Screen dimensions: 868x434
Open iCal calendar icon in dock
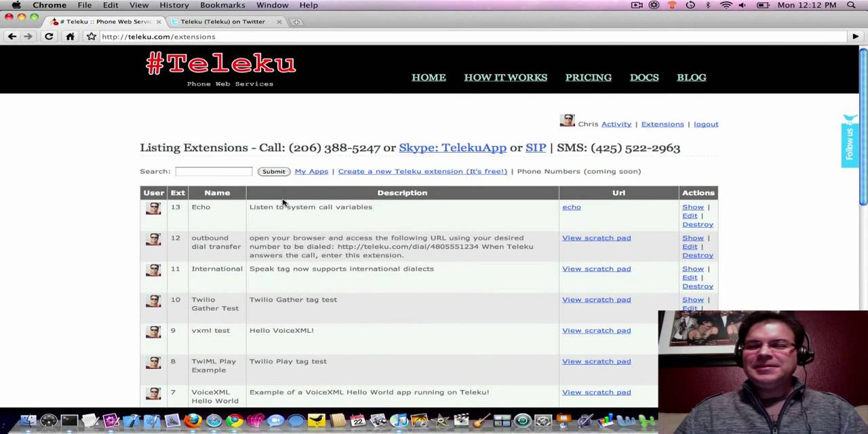(357, 421)
